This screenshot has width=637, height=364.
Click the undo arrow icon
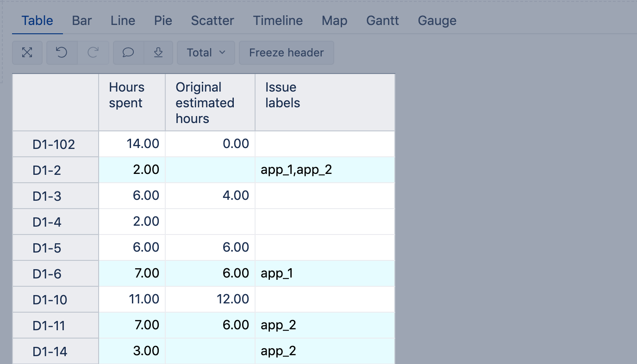(62, 53)
